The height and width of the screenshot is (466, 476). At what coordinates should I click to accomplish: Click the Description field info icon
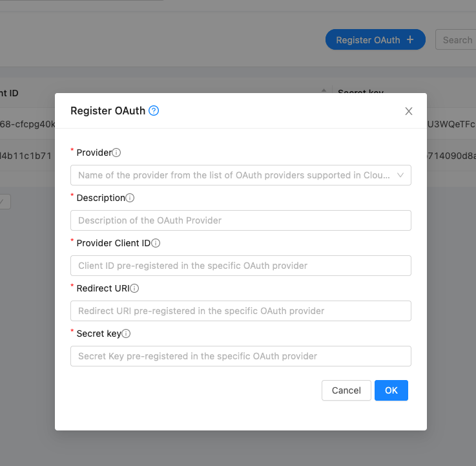130,198
